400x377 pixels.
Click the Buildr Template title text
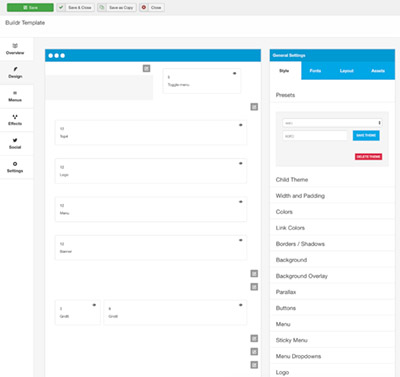25,23
